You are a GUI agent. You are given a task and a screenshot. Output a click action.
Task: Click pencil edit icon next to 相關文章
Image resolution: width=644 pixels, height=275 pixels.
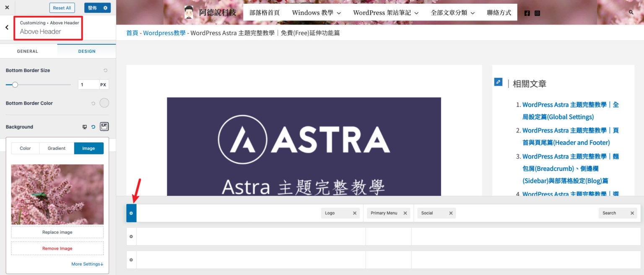pos(498,82)
